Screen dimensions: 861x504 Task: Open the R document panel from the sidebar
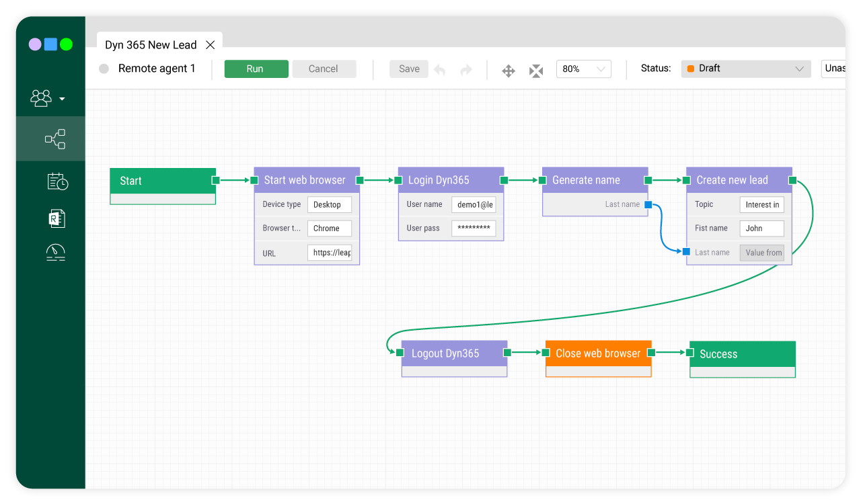(x=57, y=218)
